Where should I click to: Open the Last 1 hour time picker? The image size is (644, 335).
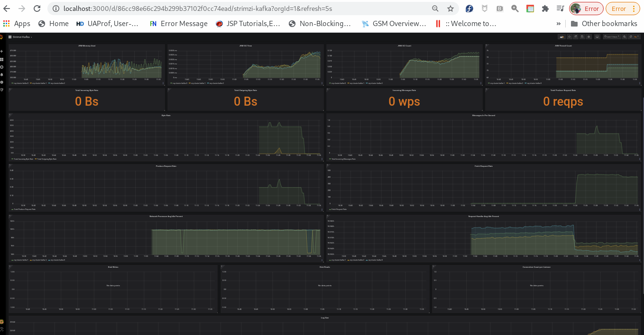[612, 37]
